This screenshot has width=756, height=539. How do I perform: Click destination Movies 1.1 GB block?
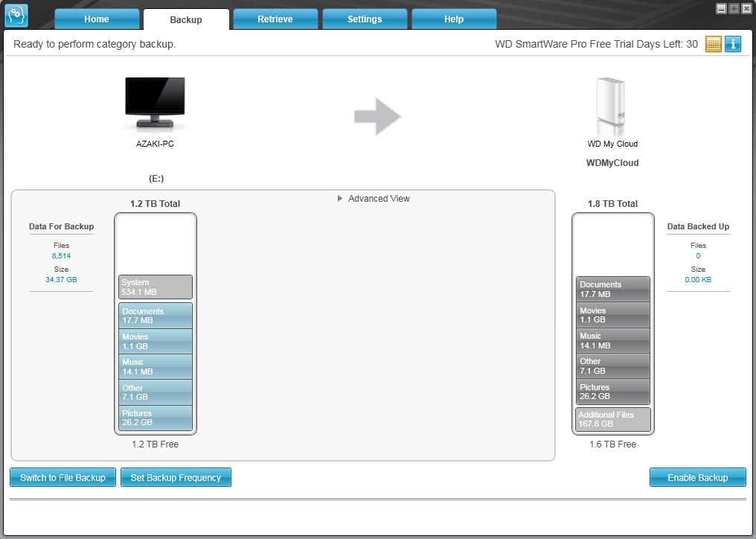[x=613, y=315]
